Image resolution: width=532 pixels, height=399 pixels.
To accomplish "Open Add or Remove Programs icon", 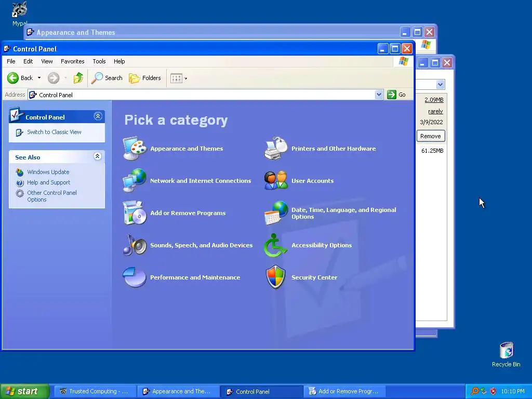I will coord(135,212).
